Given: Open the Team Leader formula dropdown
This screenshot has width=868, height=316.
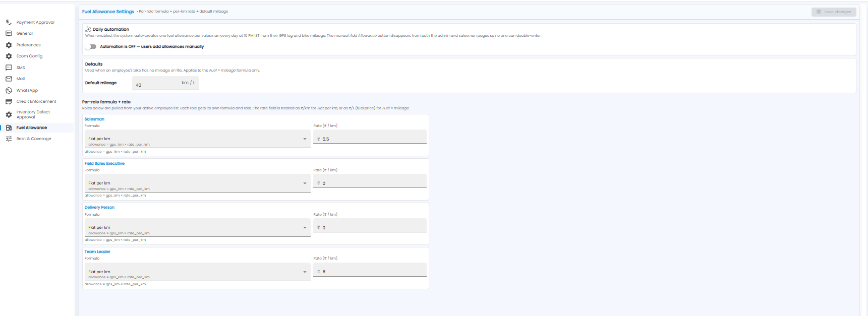Looking at the screenshot, I should click(197, 272).
